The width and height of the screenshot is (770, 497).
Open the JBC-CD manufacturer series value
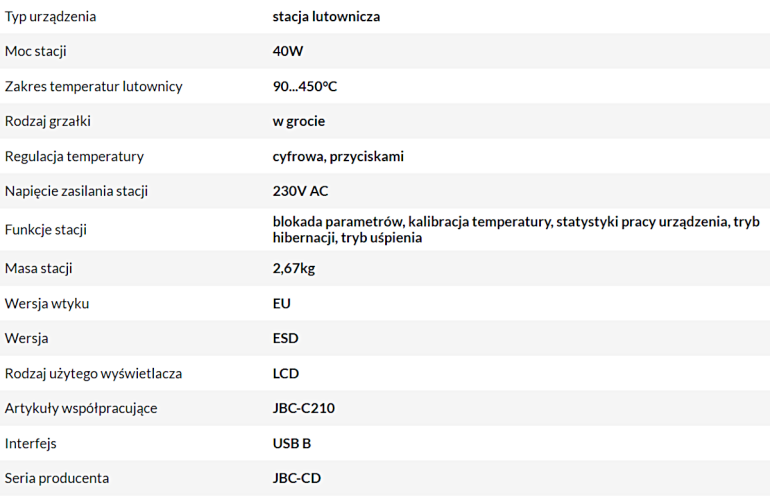click(298, 478)
